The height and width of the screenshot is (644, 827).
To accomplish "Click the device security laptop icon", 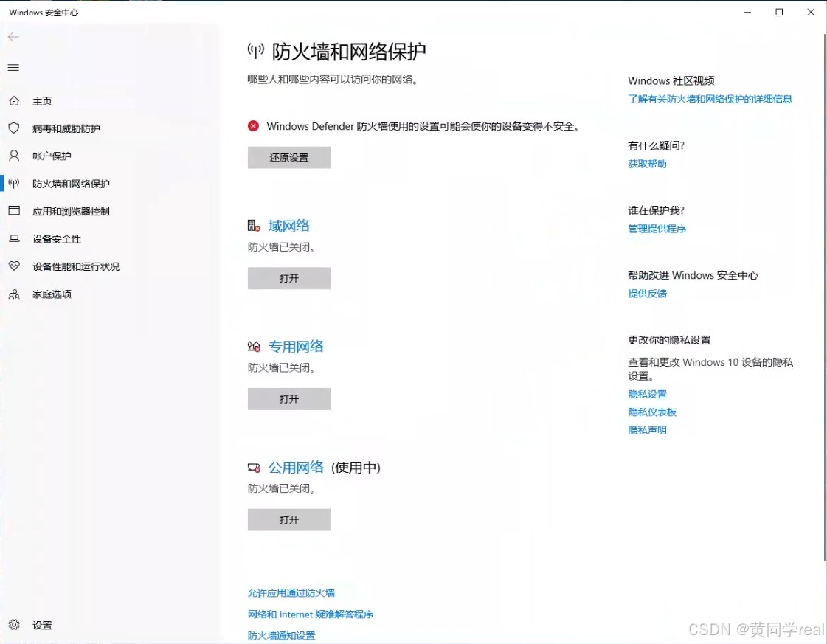I will [14, 238].
